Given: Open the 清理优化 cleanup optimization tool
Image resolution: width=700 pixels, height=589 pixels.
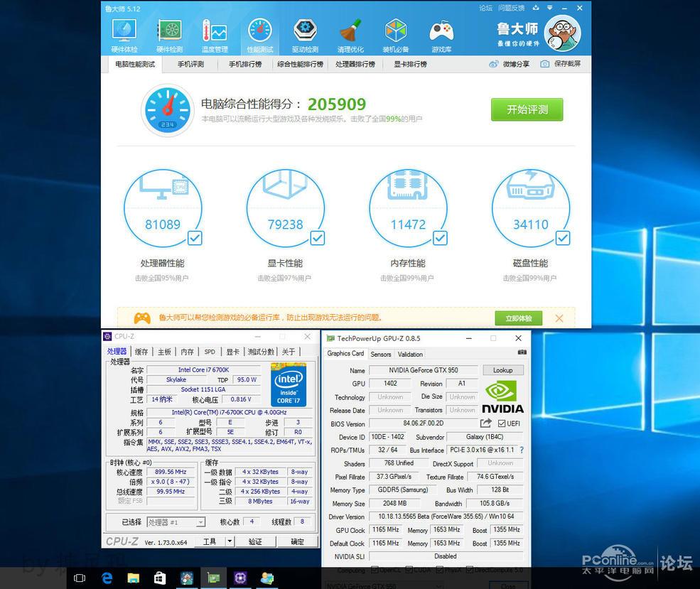Looking at the screenshot, I should [x=350, y=33].
